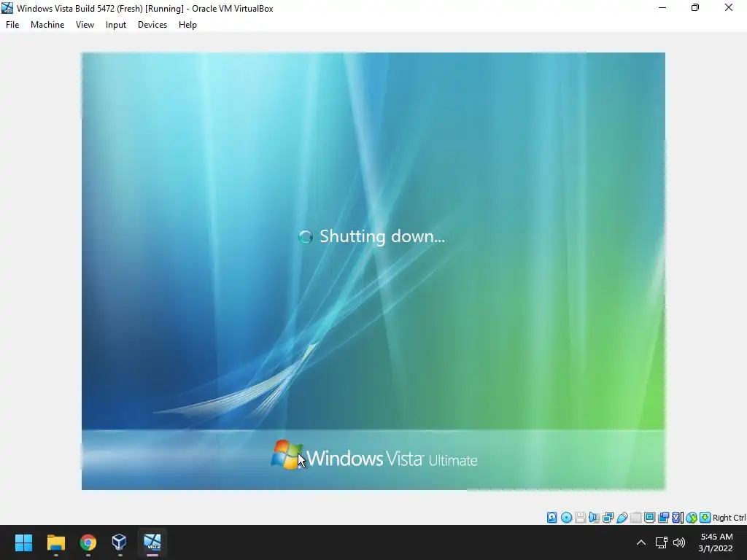Close the VirtualBox VM window
Viewport: 747px width, 560px height.
[x=729, y=8]
